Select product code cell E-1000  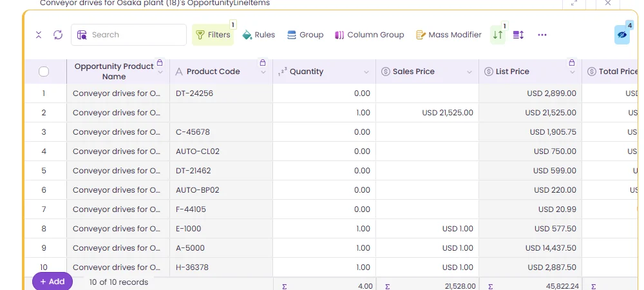pyautogui.click(x=221, y=228)
